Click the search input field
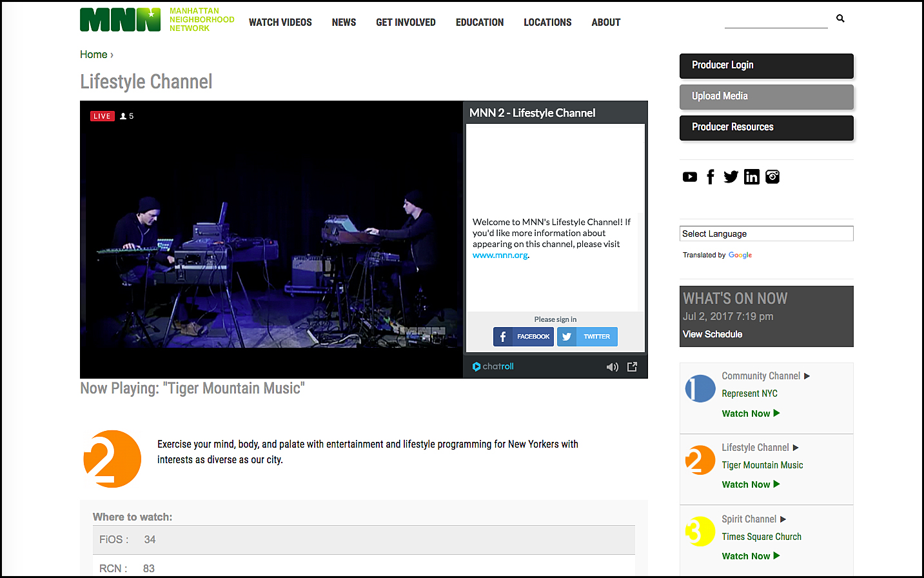 [776, 20]
